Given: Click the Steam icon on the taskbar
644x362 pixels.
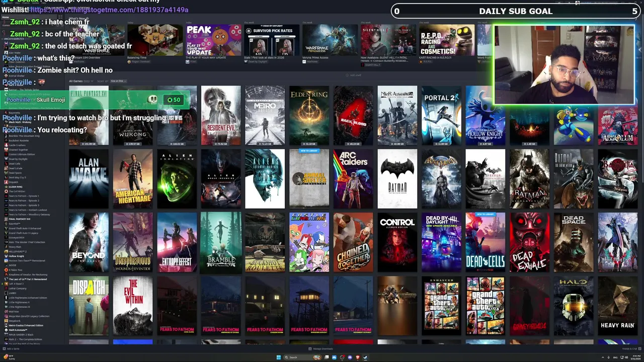Looking at the screenshot, I should click(365, 357).
